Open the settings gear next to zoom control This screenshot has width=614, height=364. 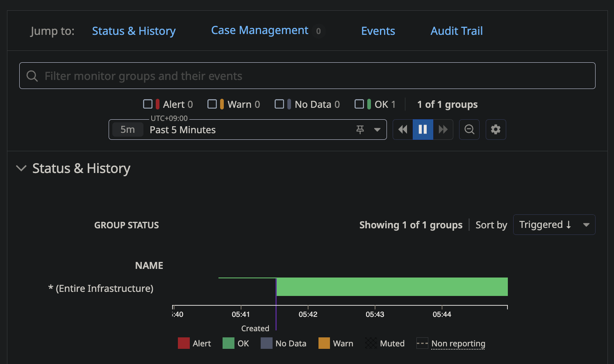(496, 129)
